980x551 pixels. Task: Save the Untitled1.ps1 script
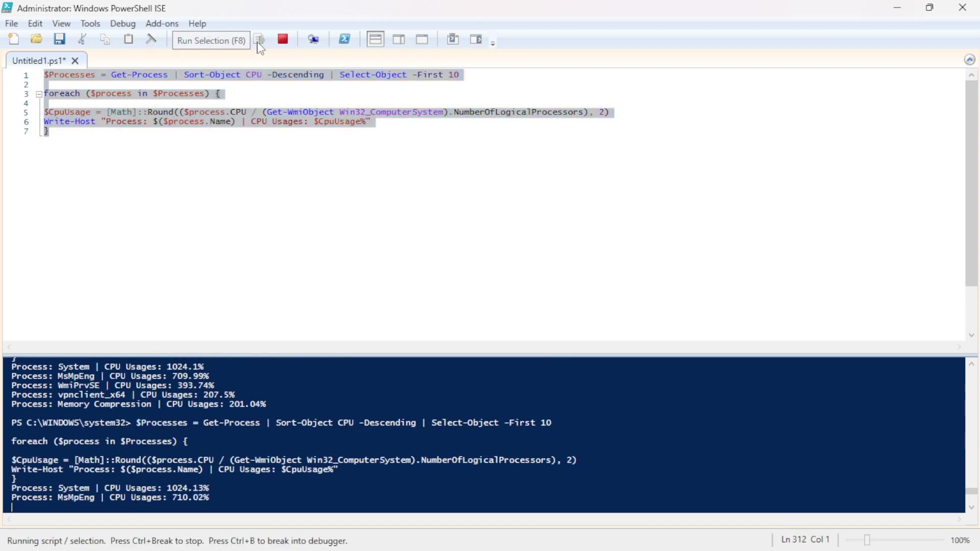(x=60, y=39)
